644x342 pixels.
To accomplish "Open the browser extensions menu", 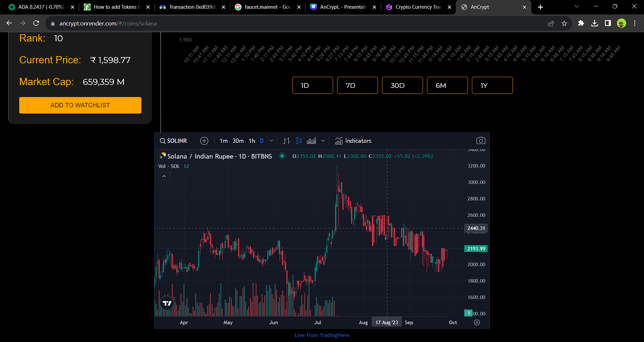I will point(581,23).
